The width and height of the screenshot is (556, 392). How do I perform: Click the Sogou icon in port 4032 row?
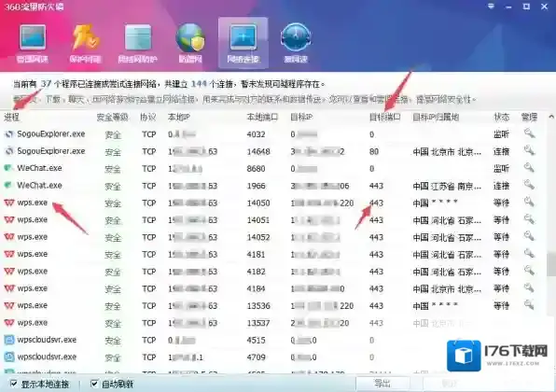[x=9, y=134]
